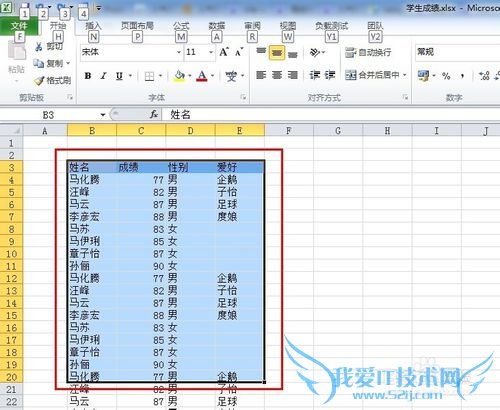Expand font color dropdown arrow
This screenshot has width=500, height=410.
tap(212, 76)
